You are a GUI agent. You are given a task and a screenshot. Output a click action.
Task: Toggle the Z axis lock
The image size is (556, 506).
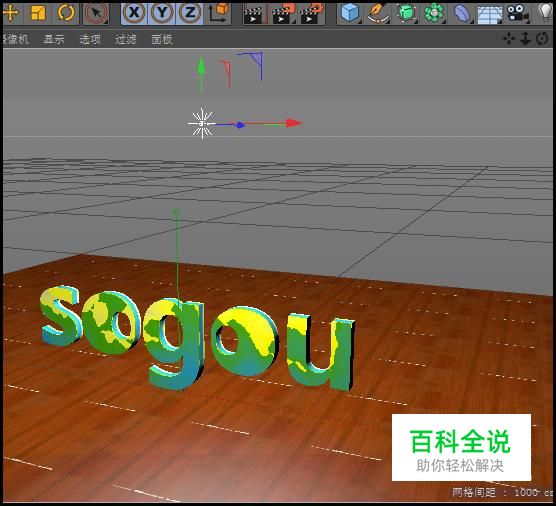coord(189,13)
